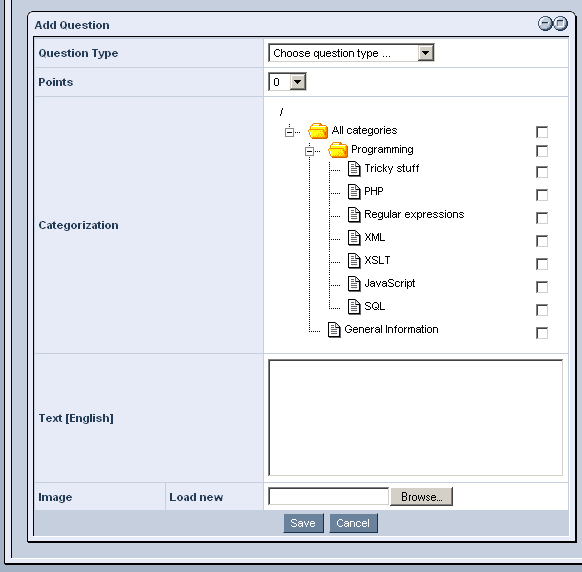Tick the XML category checkbox

542,241
